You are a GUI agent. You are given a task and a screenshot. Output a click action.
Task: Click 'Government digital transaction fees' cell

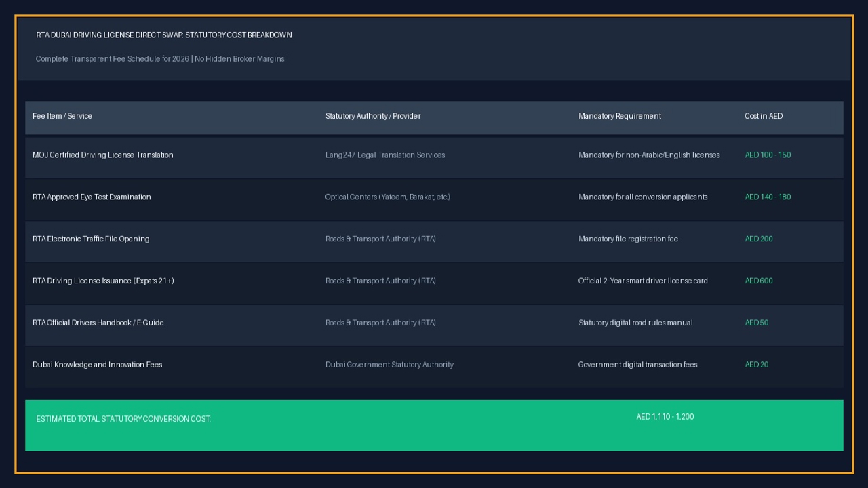click(x=638, y=365)
